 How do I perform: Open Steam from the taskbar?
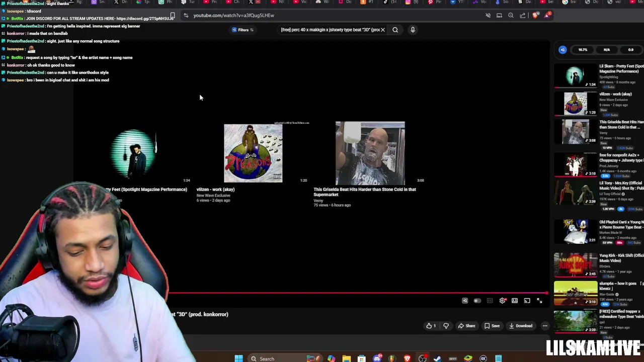[437, 358]
